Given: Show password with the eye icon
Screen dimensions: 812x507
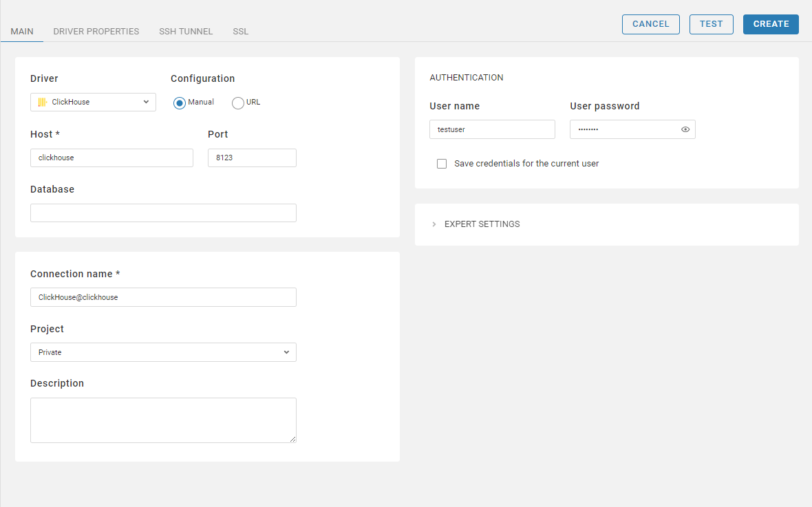Looking at the screenshot, I should (685, 129).
